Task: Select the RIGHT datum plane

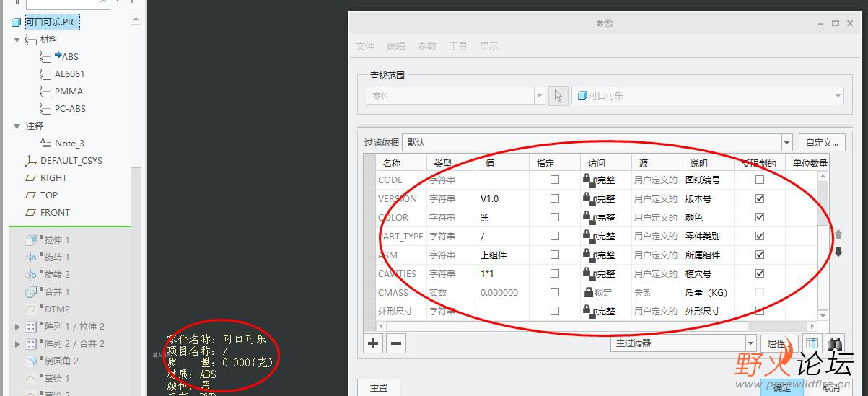Action: coord(53,177)
